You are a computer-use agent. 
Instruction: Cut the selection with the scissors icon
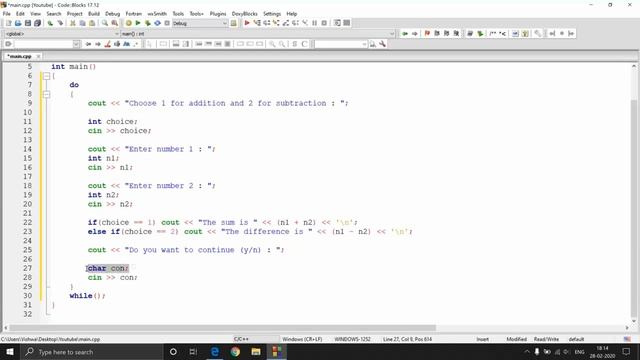tap(73, 23)
